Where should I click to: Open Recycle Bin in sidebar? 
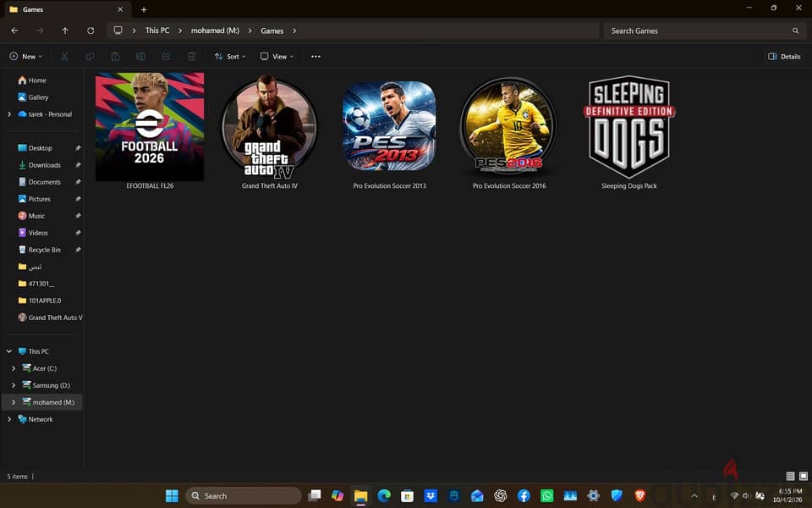[40, 249]
